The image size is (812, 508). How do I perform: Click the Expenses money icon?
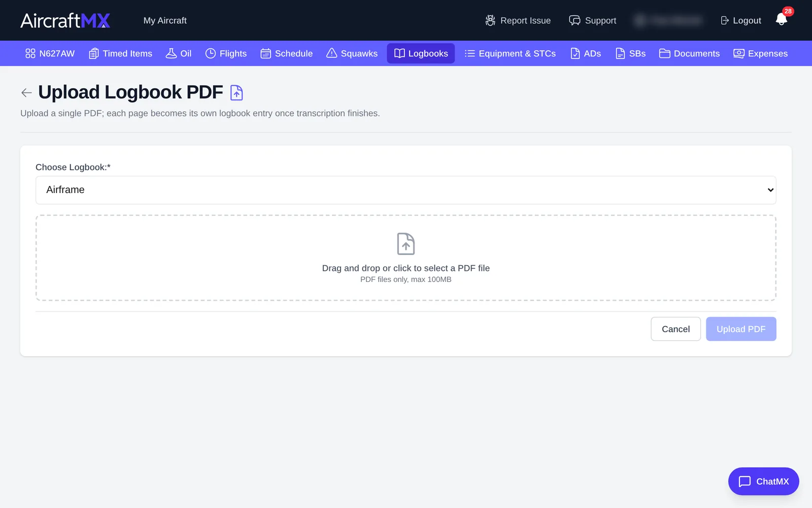[x=739, y=53]
